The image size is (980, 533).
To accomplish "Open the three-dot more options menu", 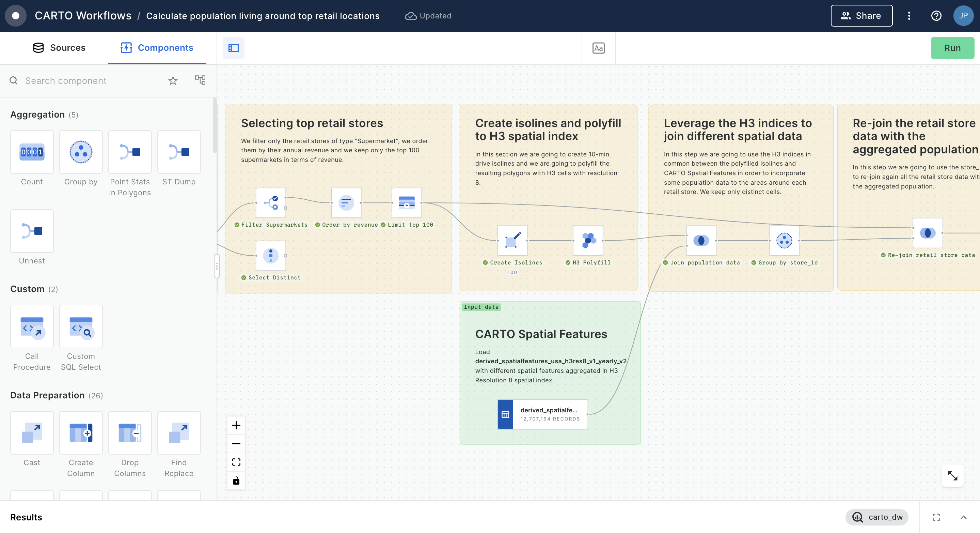I will (909, 16).
